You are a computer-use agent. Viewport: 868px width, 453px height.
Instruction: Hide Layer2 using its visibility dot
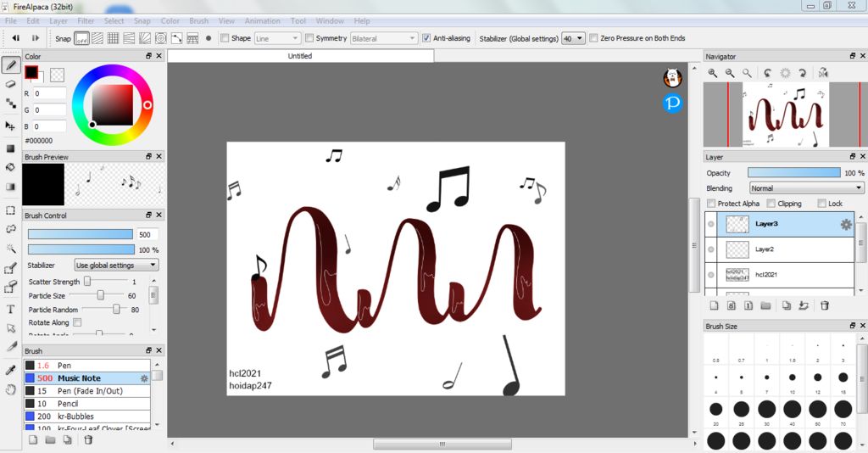click(x=711, y=249)
